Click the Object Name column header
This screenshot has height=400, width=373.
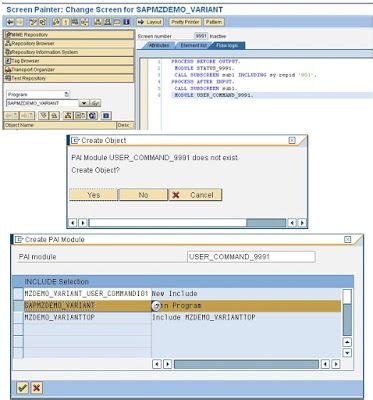[x=60, y=125]
